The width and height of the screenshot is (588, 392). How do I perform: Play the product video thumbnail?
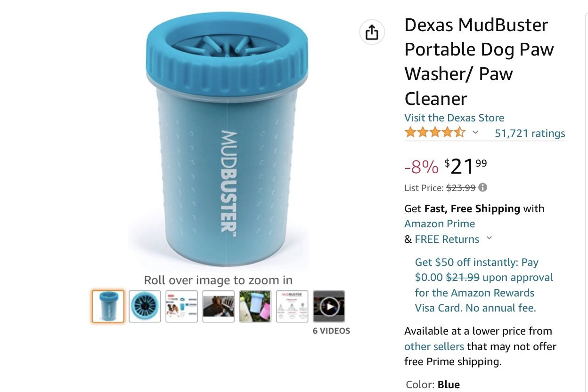point(329,306)
